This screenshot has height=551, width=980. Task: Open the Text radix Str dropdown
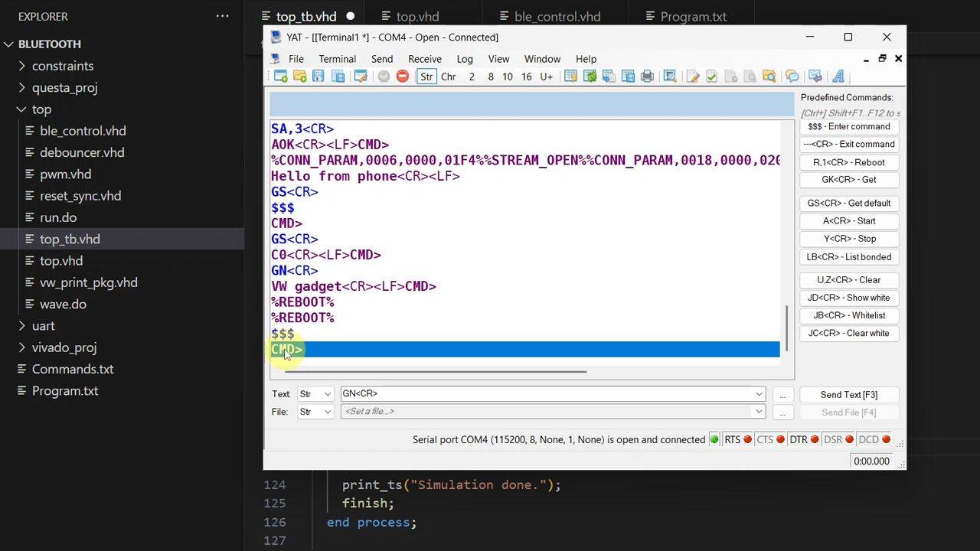tap(315, 394)
